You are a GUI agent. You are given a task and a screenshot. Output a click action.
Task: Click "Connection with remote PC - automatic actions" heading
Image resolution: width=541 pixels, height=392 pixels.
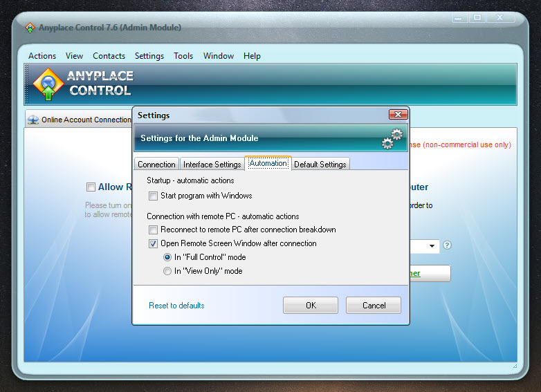tap(223, 216)
